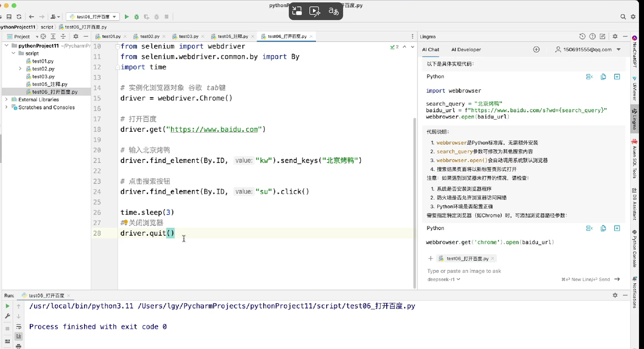Add context with plus beside test06 chip

(x=430, y=259)
